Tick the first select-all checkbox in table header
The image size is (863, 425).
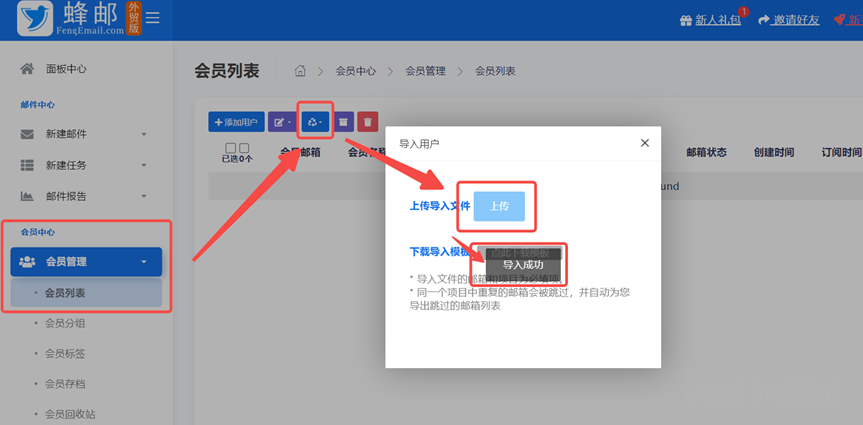click(x=230, y=148)
